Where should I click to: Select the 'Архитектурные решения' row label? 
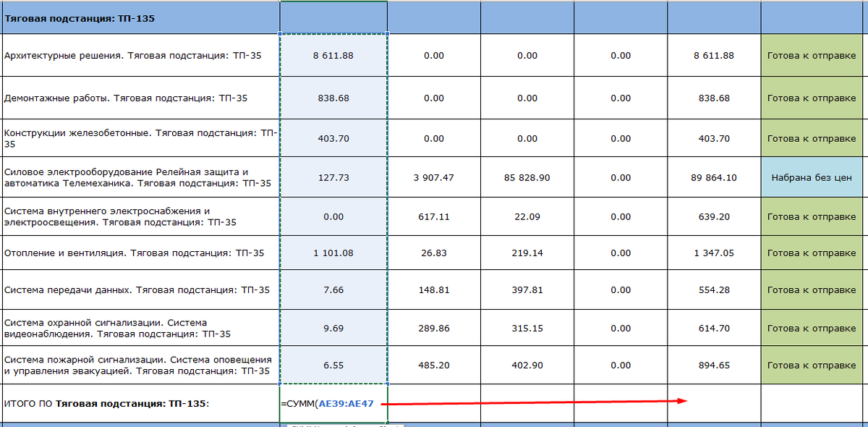(x=140, y=55)
